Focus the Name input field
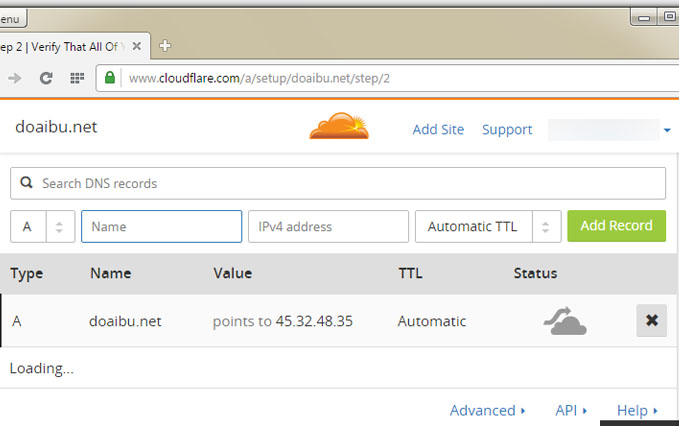679x426 pixels. coord(162,226)
